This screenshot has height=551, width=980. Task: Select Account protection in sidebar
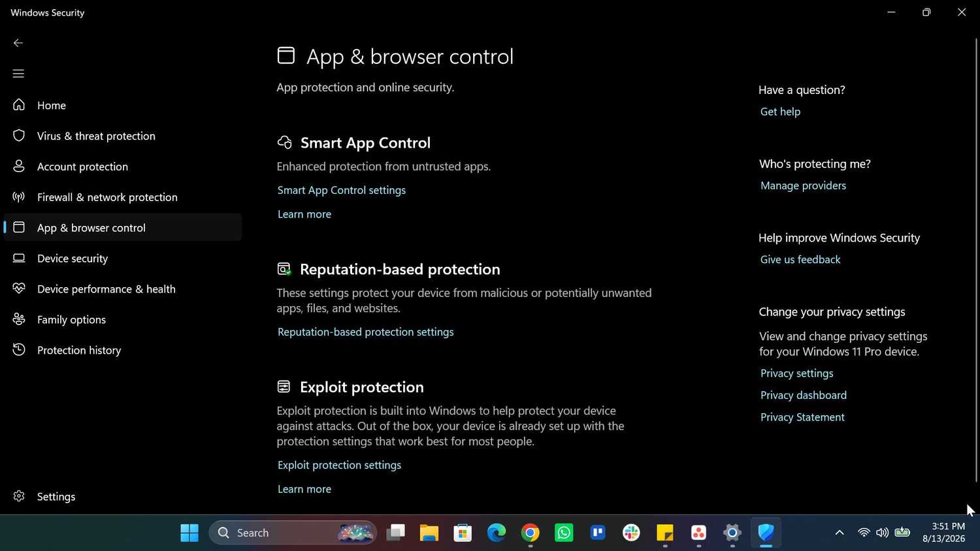point(123,166)
